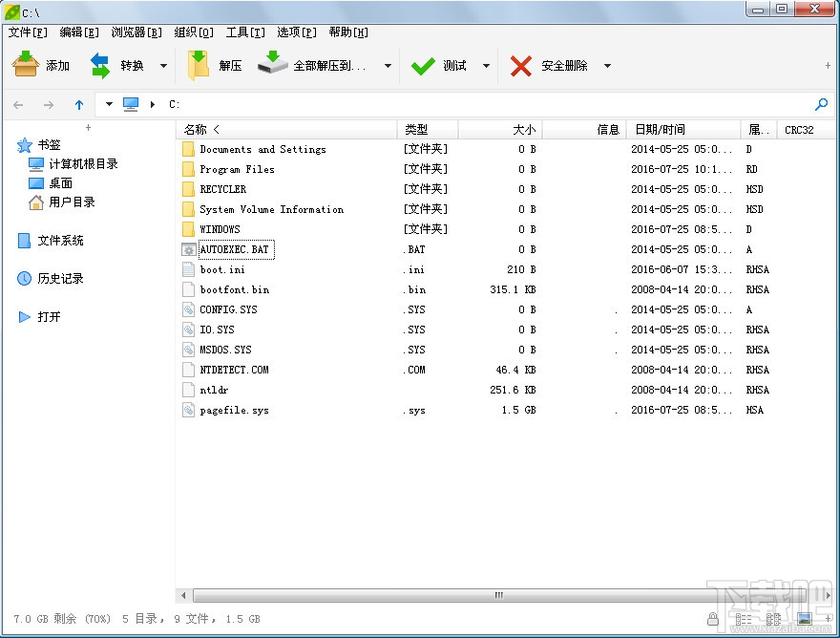This screenshot has height=638, width=840.
Task: Open Desktop (桌面) in the sidebar
Action: point(51,183)
